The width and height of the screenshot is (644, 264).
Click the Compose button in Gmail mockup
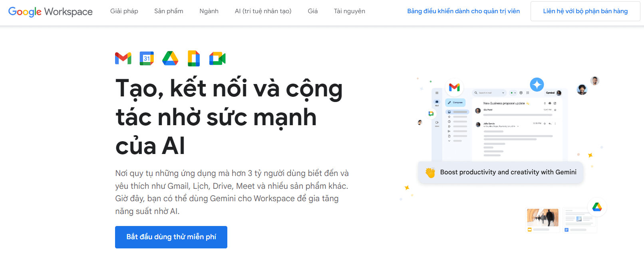pyautogui.click(x=455, y=103)
